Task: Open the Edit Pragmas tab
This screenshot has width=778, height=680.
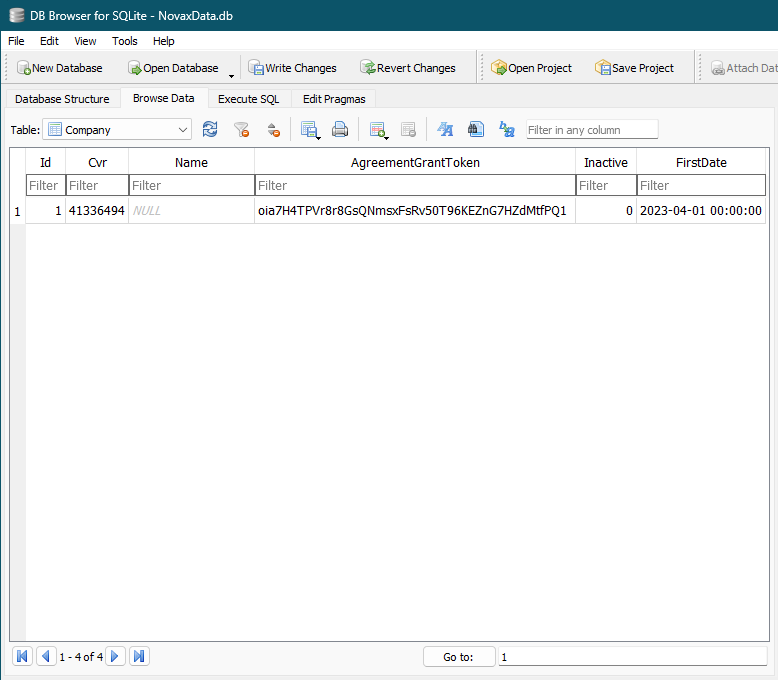Action: tap(334, 99)
